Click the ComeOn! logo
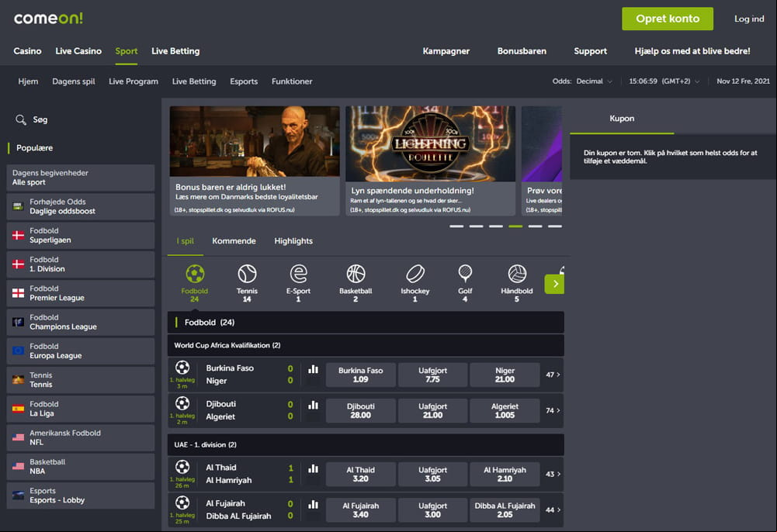Screen dimensions: 777x532 (x=48, y=19)
